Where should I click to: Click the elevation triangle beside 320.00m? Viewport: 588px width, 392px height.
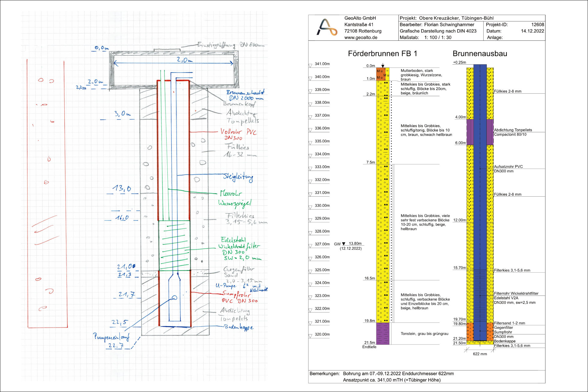pyautogui.click(x=310, y=336)
